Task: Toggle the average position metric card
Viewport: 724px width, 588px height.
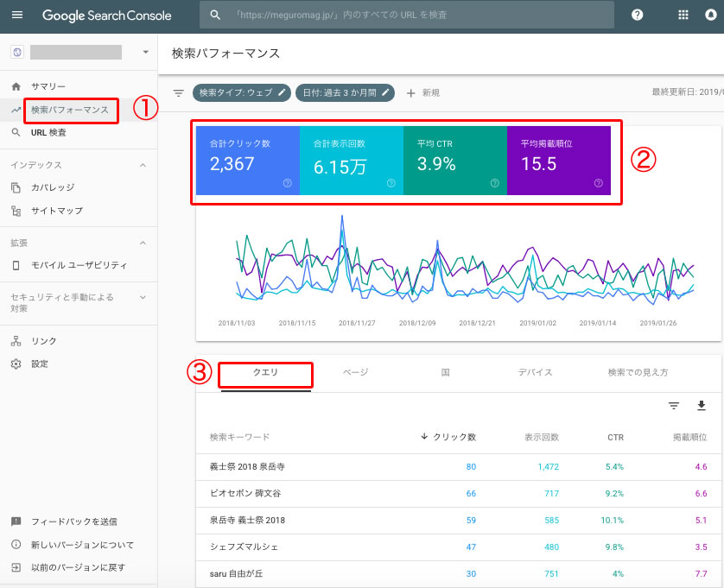Action: [559, 160]
